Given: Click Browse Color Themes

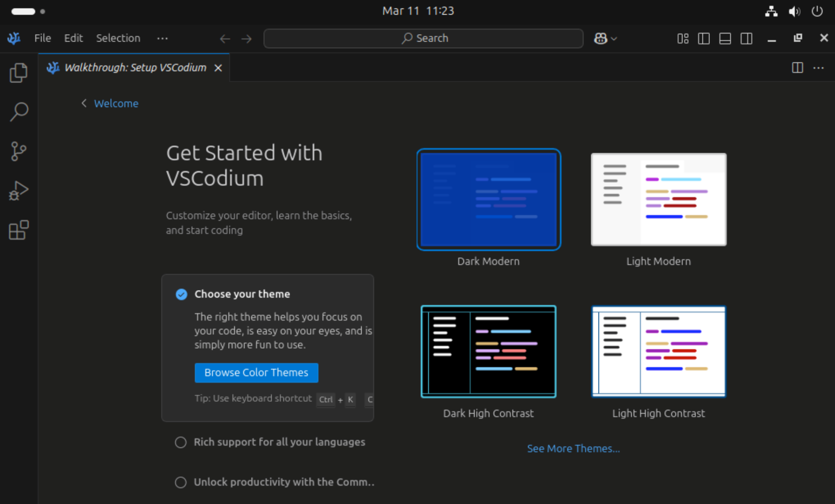Looking at the screenshot, I should pyautogui.click(x=256, y=372).
